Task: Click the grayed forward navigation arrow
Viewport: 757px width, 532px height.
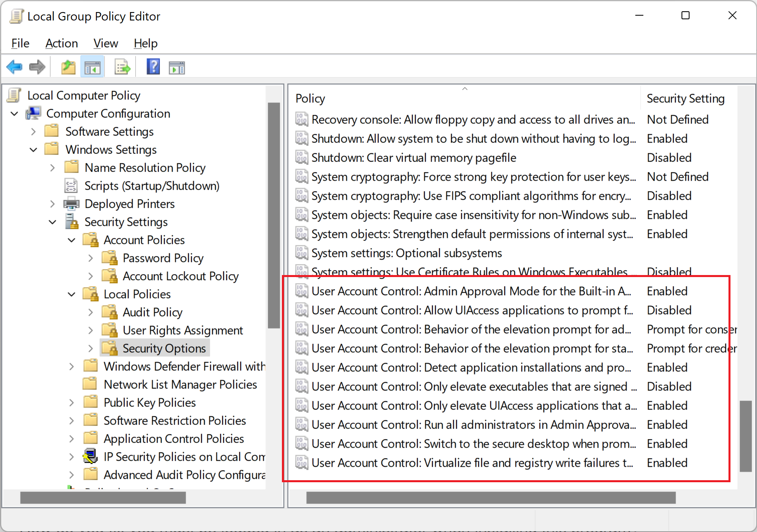Action: point(37,67)
